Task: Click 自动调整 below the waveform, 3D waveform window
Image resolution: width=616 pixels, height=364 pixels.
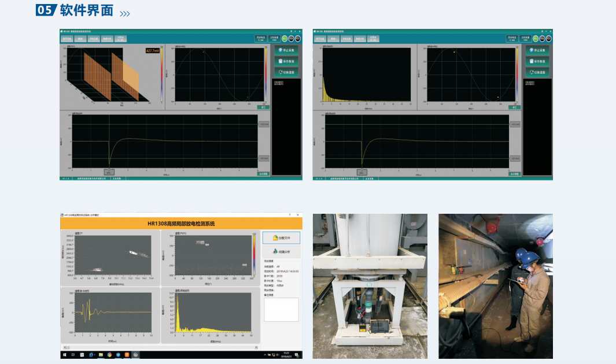Action: tap(263, 173)
